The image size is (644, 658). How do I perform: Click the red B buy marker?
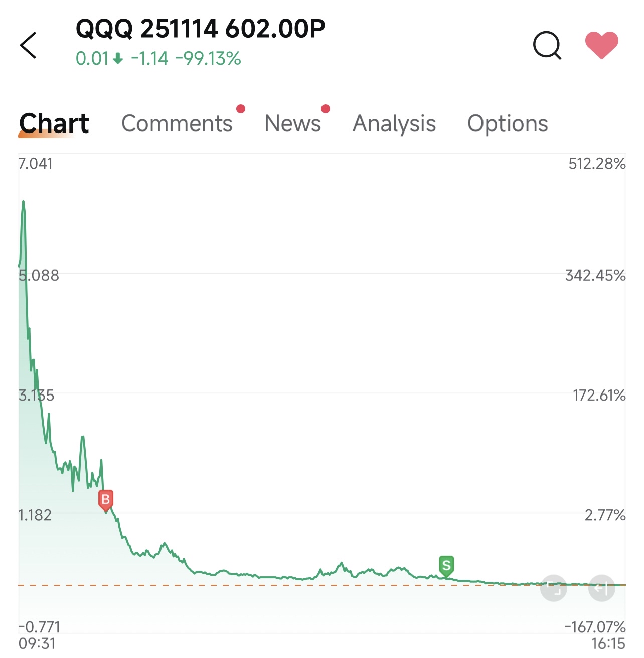click(105, 500)
